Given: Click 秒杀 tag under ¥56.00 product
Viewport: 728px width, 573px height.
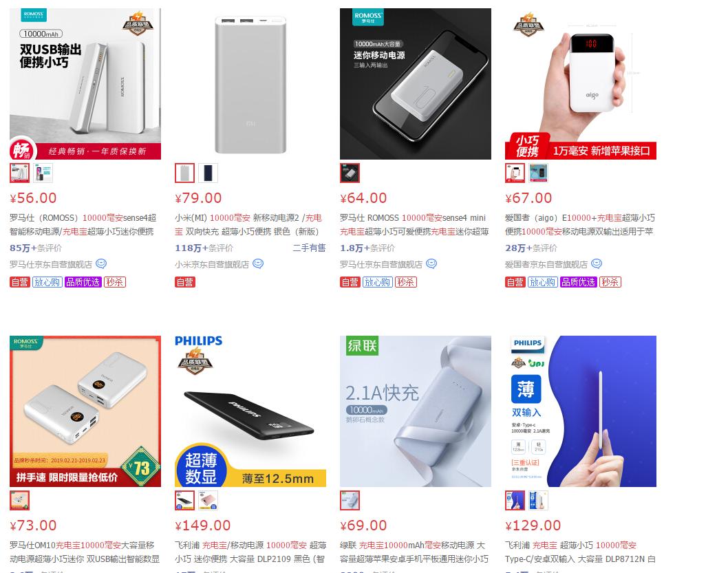Looking at the screenshot, I should (115, 282).
